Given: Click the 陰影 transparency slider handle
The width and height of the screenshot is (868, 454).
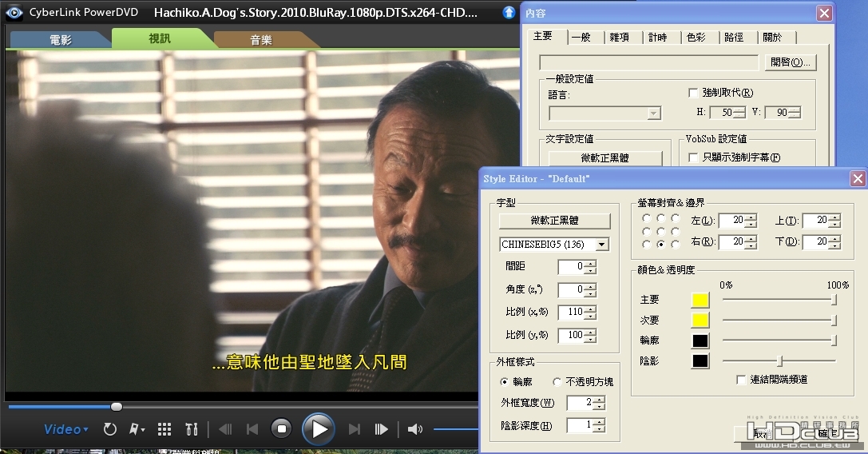Looking at the screenshot, I should pos(779,361).
